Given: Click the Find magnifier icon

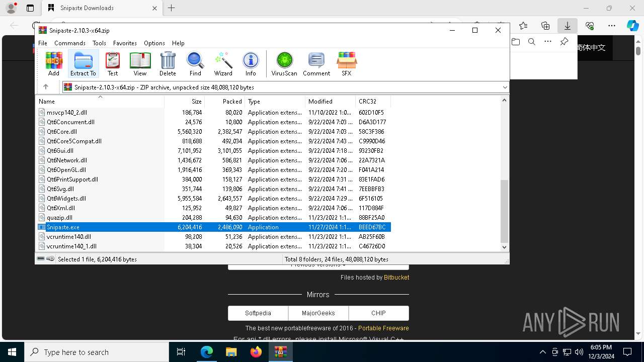Looking at the screenshot, I should pos(195,64).
